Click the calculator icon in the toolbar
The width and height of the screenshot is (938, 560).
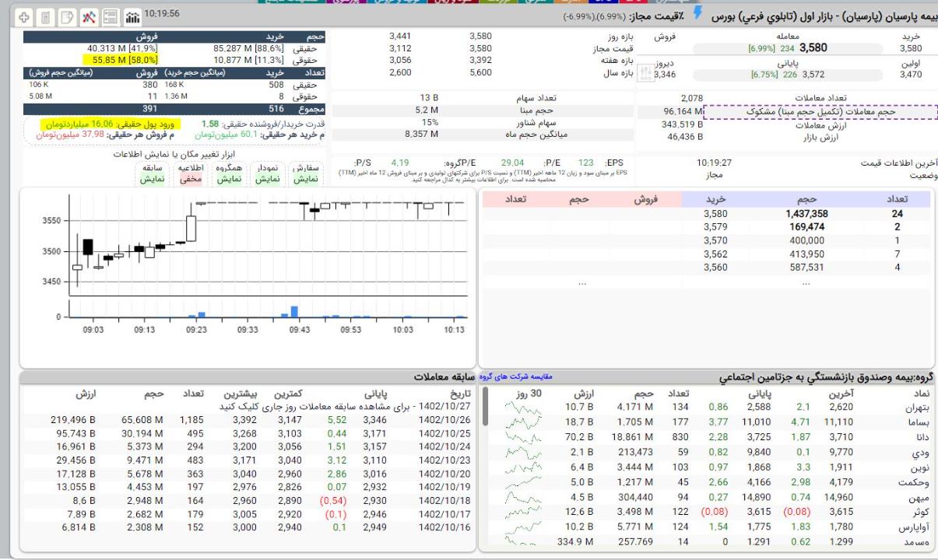46,16
